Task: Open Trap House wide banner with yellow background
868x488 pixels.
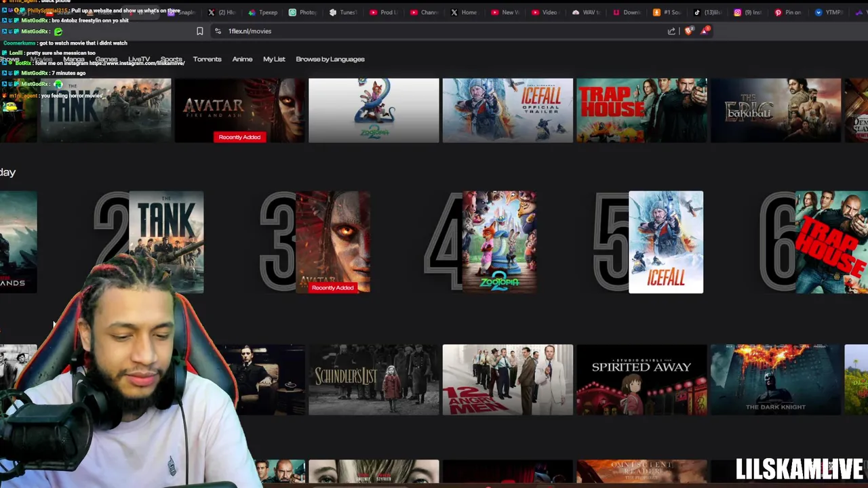Action: pos(642,110)
